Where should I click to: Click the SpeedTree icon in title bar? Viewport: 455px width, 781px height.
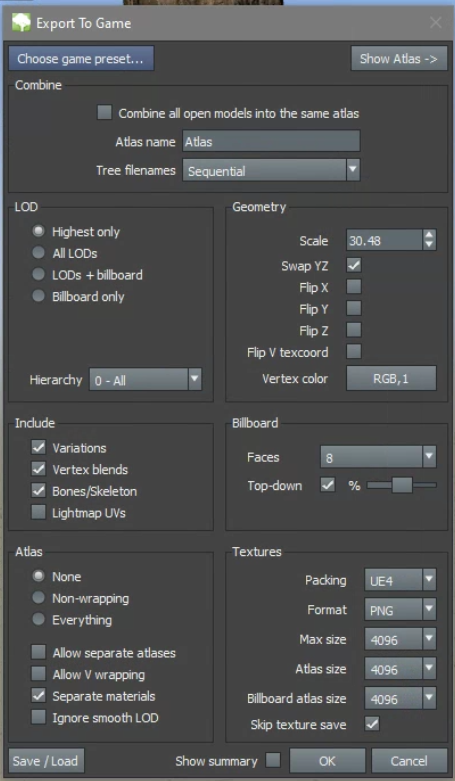[21, 23]
